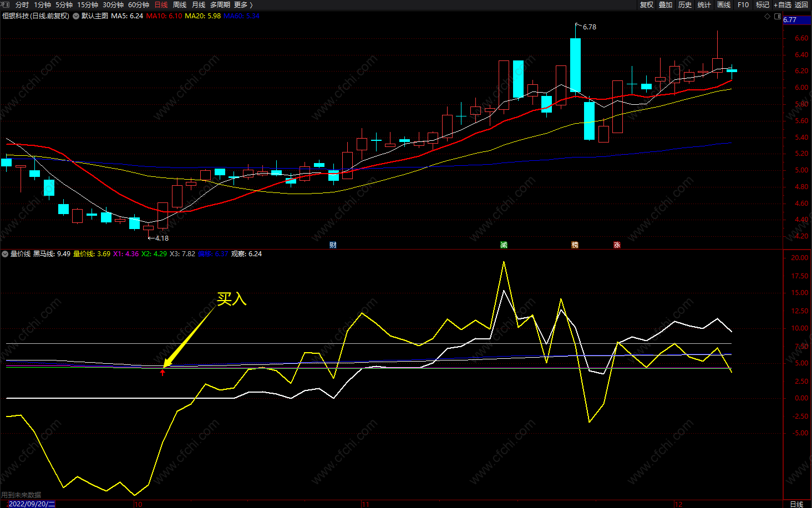Image resolution: width=812 pixels, height=508 pixels.
Task: Click the 6.78 high price label
Action: (589, 27)
